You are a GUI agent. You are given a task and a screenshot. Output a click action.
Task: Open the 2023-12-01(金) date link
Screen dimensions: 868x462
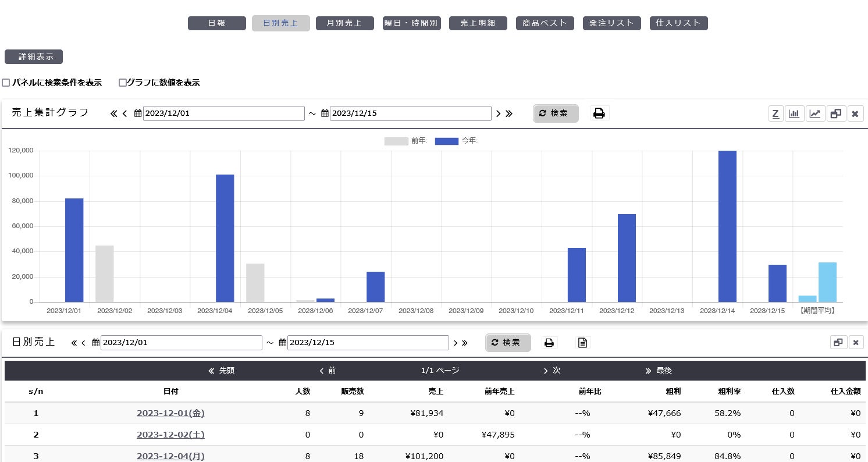[170, 413]
